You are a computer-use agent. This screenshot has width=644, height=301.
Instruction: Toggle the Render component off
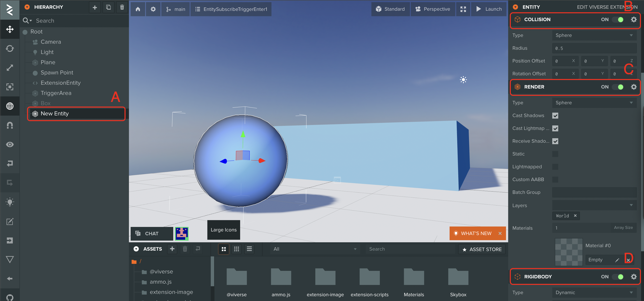coord(618,87)
